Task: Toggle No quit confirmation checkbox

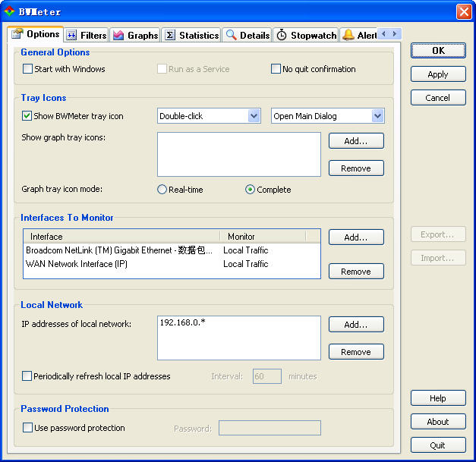Action: coord(276,69)
